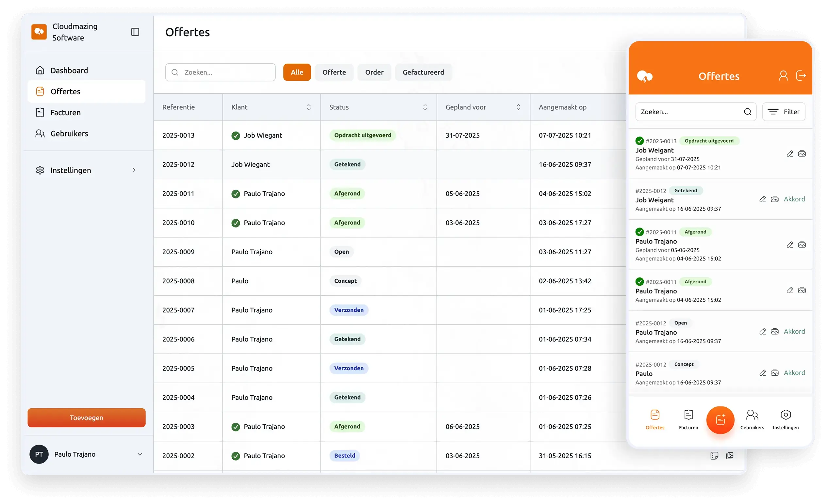Sort the table by Status column
This screenshot has height=504, width=828.
pyautogui.click(x=425, y=107)
